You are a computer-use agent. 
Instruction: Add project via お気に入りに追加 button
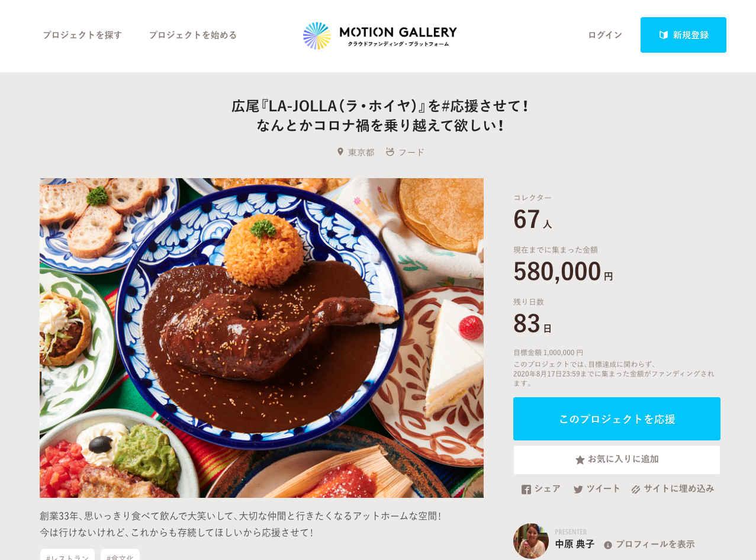[617, 460]
